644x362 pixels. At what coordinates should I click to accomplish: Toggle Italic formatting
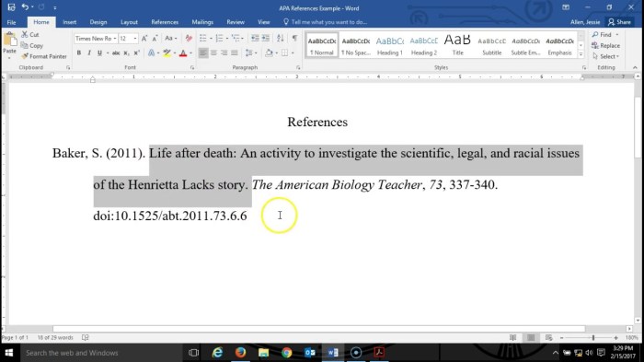tap(89, 53)
